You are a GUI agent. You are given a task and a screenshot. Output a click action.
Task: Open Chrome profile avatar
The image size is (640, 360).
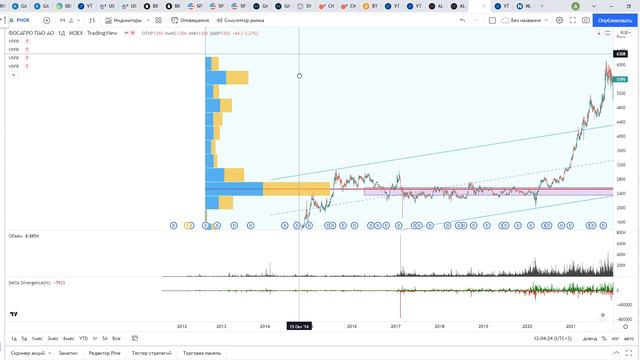tap(576, 6)
